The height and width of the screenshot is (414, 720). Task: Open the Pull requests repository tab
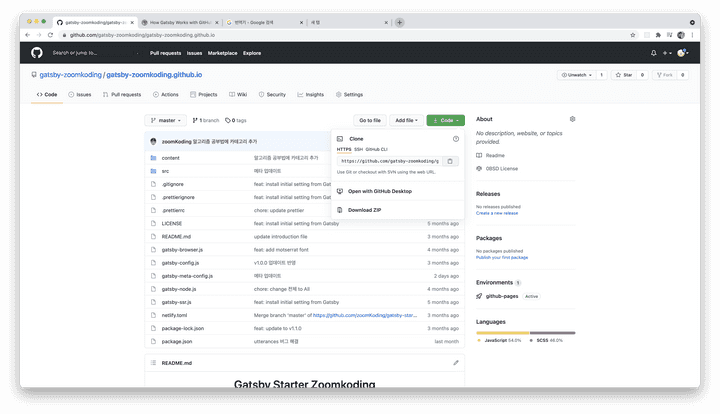click(x=122, y=95)
